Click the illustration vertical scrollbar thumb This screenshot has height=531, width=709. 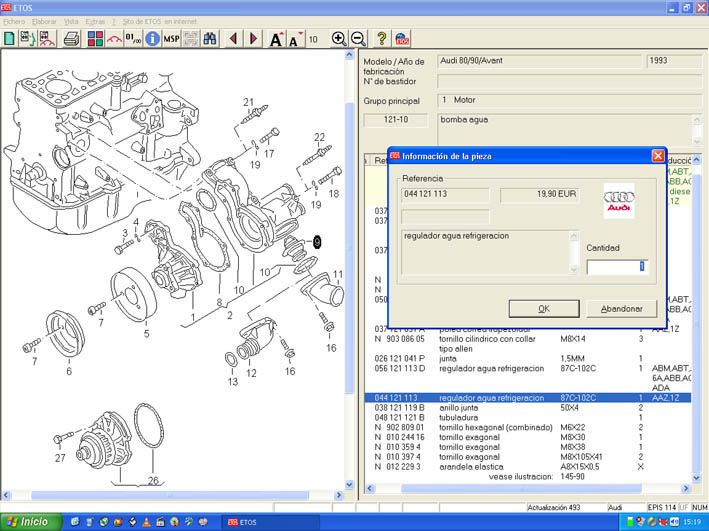coord(349,248)
